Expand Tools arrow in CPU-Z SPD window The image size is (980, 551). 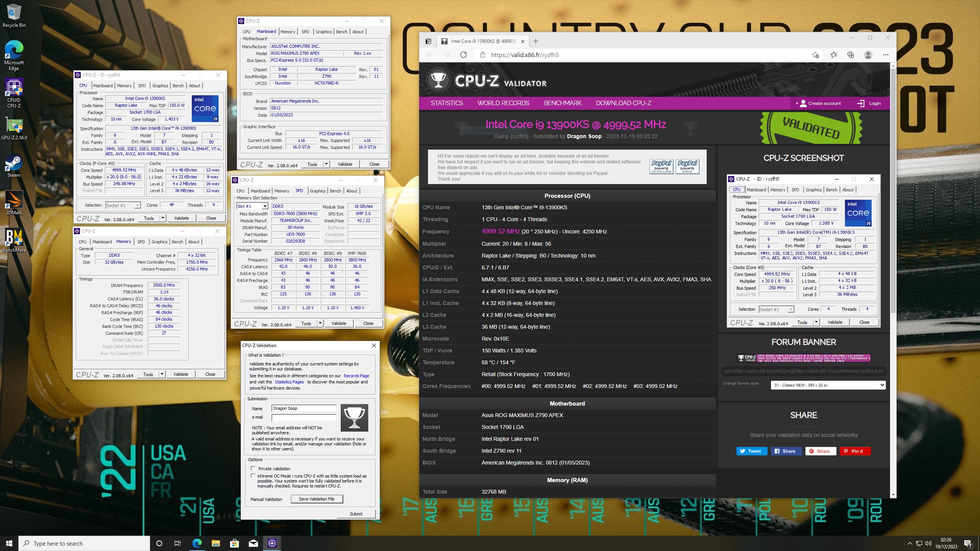(x=320, y=323)
